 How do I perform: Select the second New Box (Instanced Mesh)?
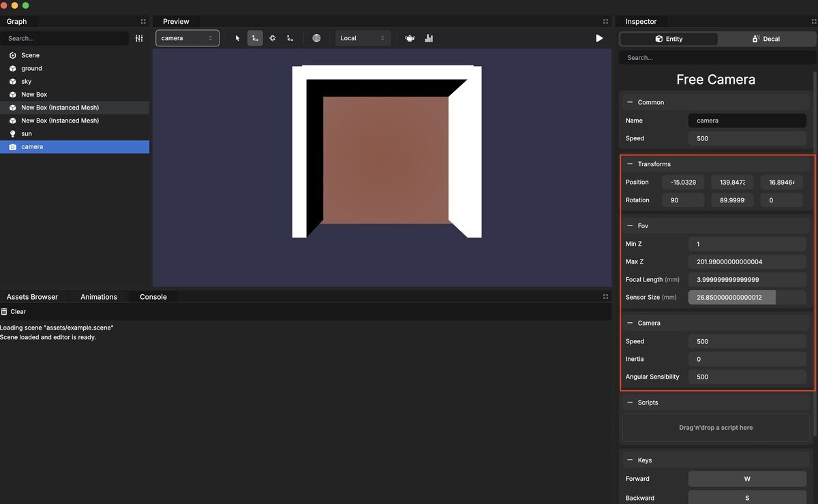[74, 121]
